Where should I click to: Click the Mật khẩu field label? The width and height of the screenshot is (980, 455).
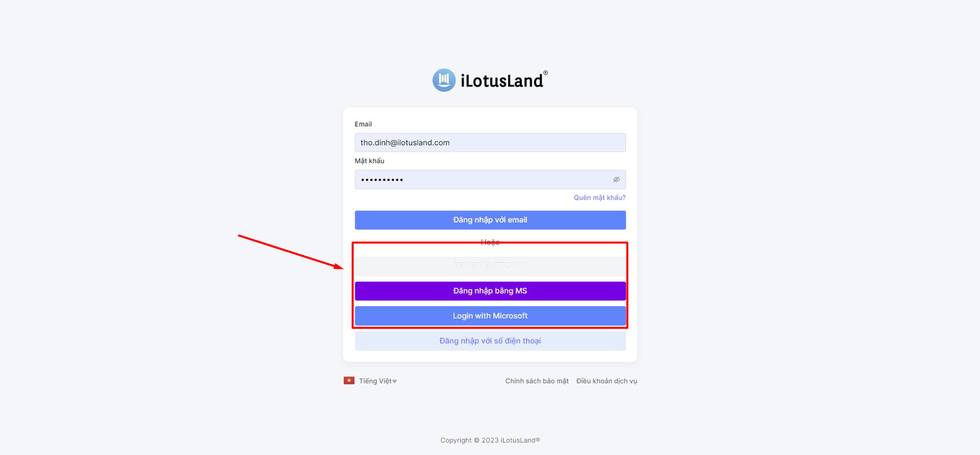click(x=369, y=161)
